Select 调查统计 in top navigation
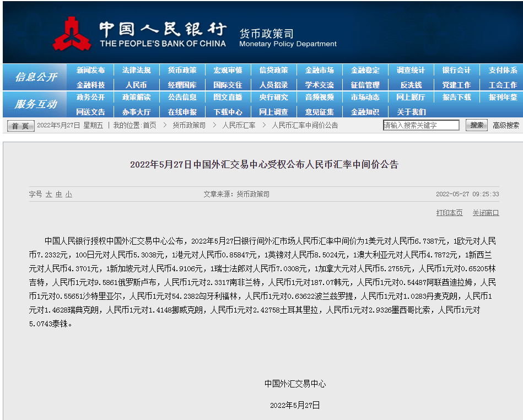Screen dimensions: 523x420 411,71
